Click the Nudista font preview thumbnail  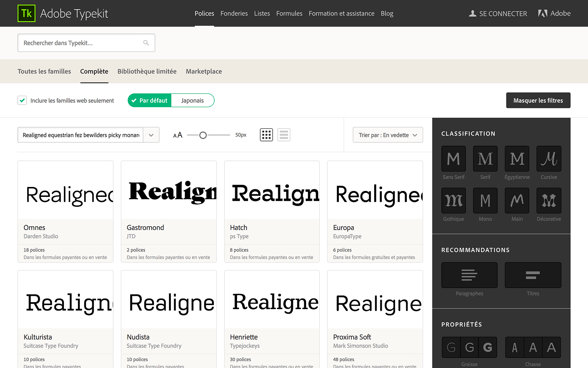coord(169,300)
